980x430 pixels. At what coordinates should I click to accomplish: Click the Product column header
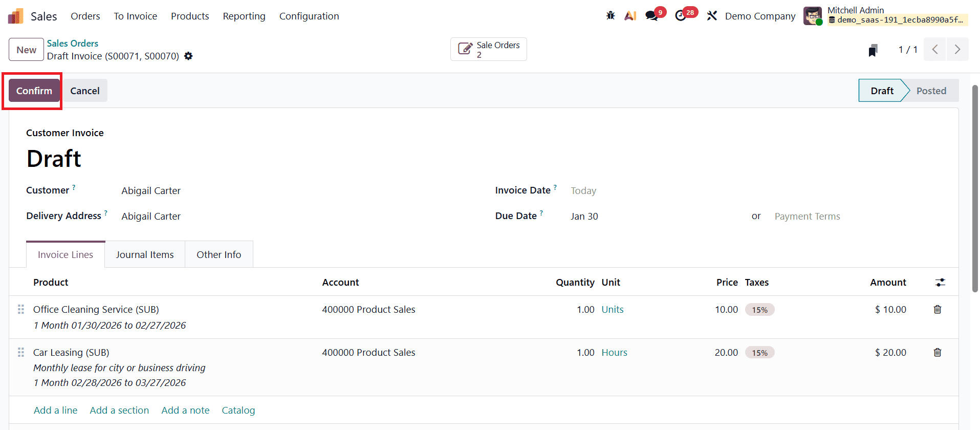click(51, 282)
